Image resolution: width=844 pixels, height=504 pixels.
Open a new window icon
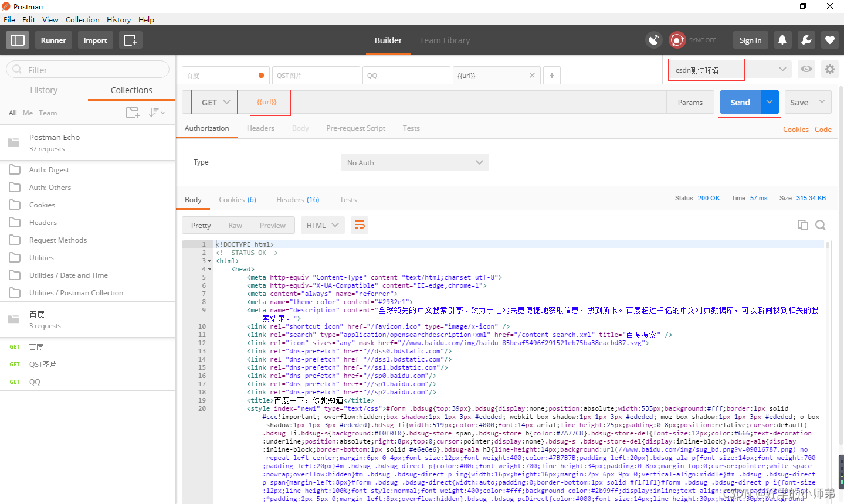coord(130,40)
